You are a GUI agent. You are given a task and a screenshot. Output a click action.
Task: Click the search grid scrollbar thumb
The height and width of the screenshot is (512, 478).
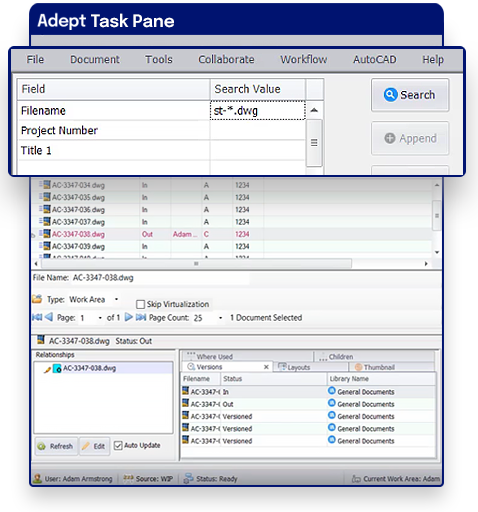tap(314, 143)
